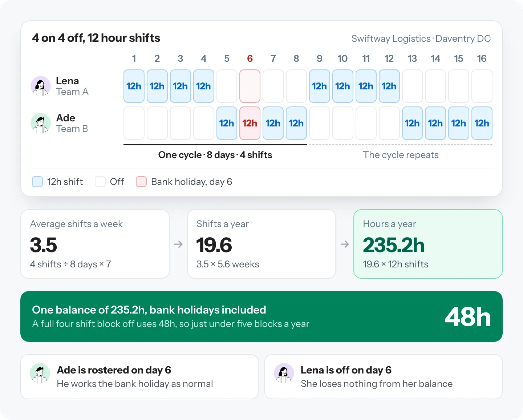
Task: Click the arrow after Average shifts a week
Action: tap(178, 244)
